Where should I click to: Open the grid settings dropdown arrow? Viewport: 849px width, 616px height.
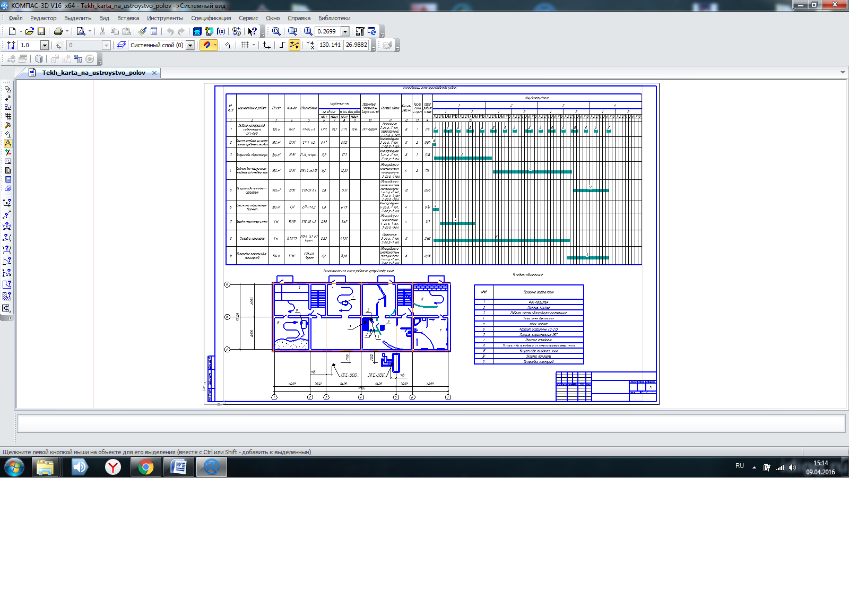click(254, 45)
